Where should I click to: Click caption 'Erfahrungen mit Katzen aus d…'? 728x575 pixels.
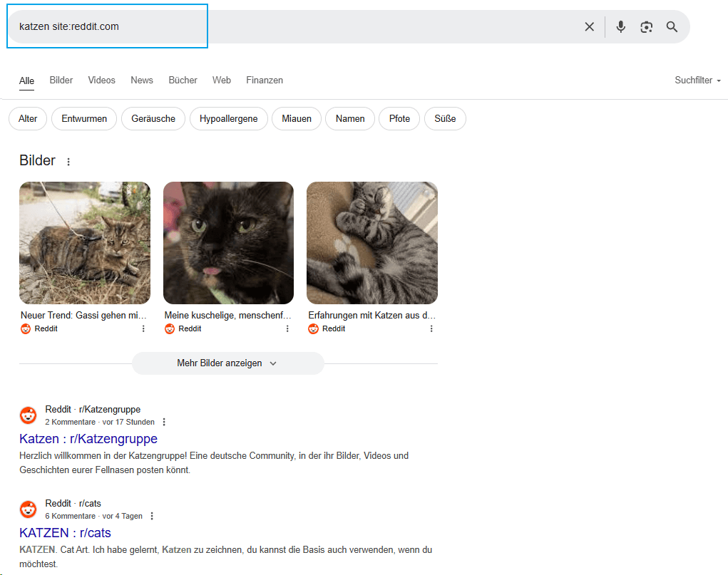click(372, 315)
